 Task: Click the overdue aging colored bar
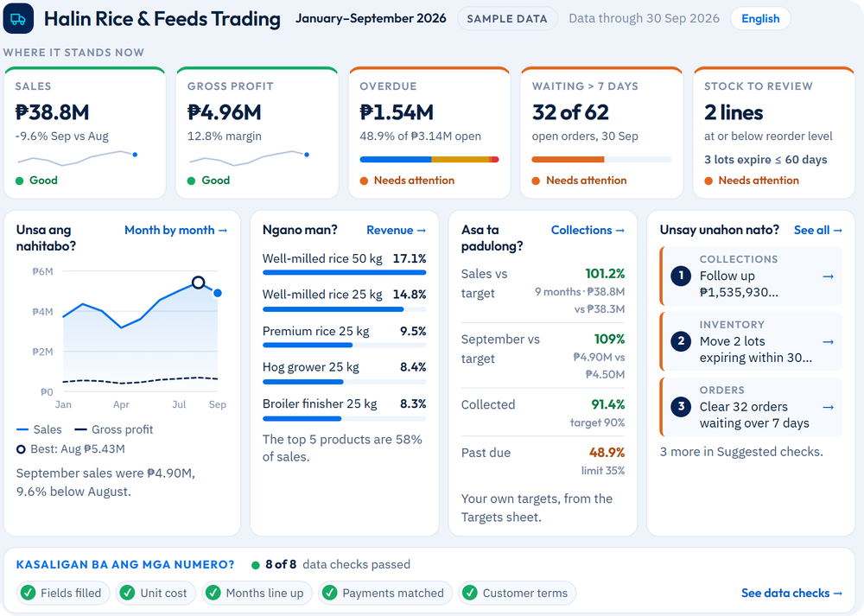(429, 159)
